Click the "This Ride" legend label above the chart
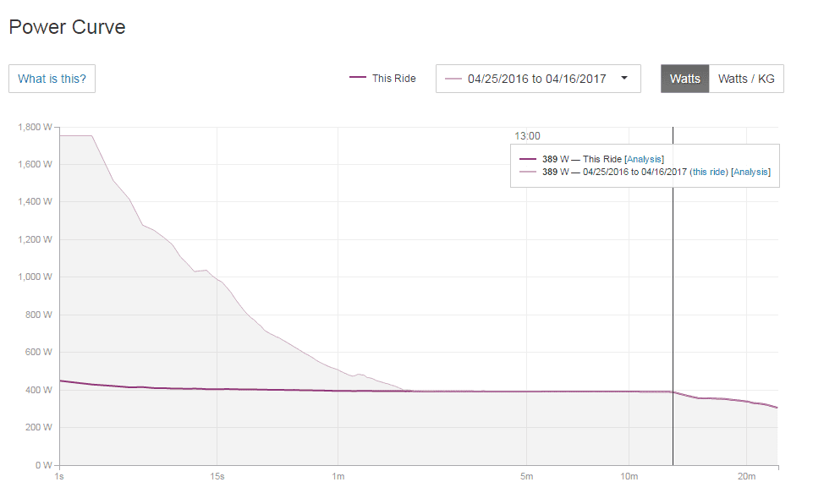The height and width of the screenshot is (504, 824). click(x=393, y=79)
